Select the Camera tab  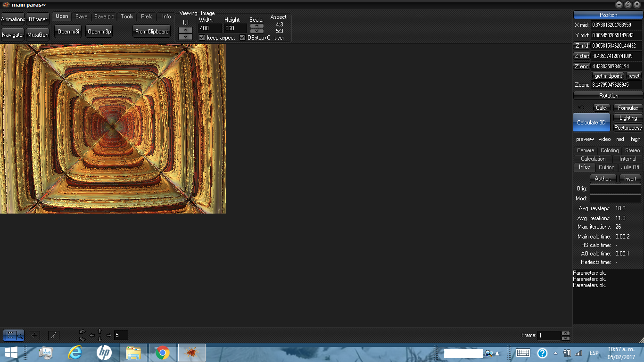click(x=586, y=150)
